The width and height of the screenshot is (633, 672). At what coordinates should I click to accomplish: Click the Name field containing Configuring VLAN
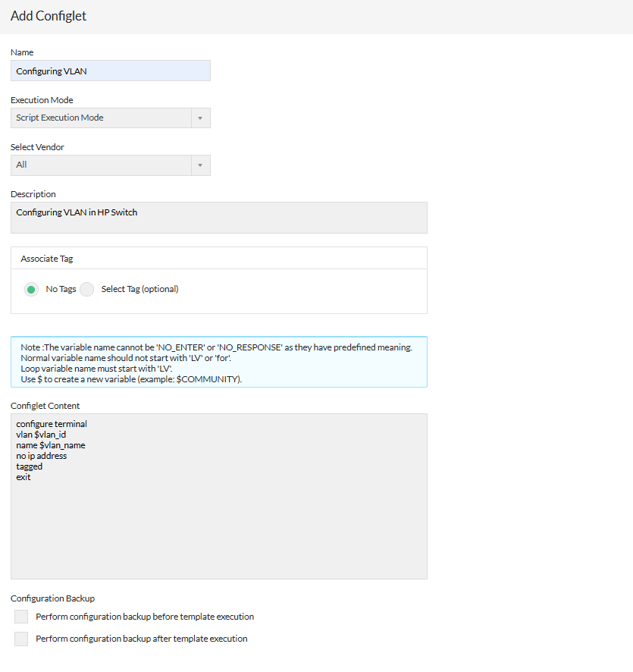[110, 71]
